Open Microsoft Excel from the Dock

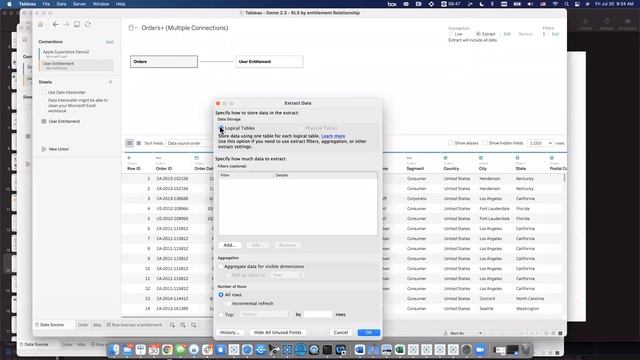(x=399, y=349)
